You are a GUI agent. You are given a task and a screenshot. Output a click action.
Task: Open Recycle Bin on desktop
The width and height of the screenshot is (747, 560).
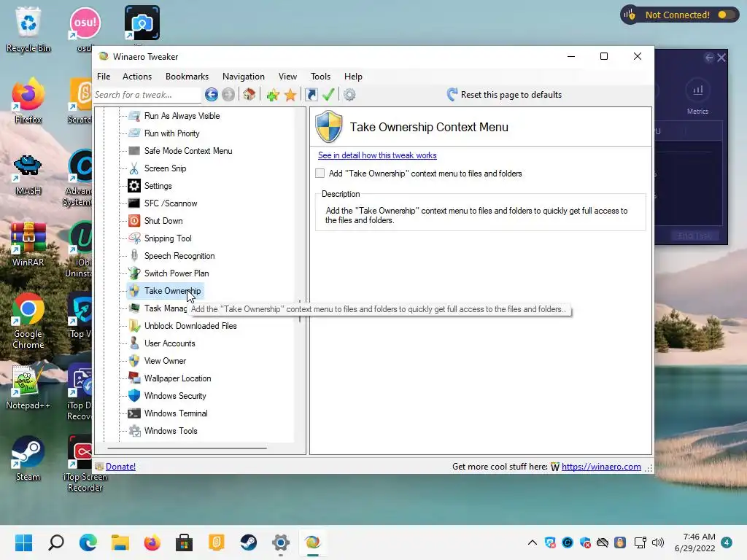[x=28, y=29]
